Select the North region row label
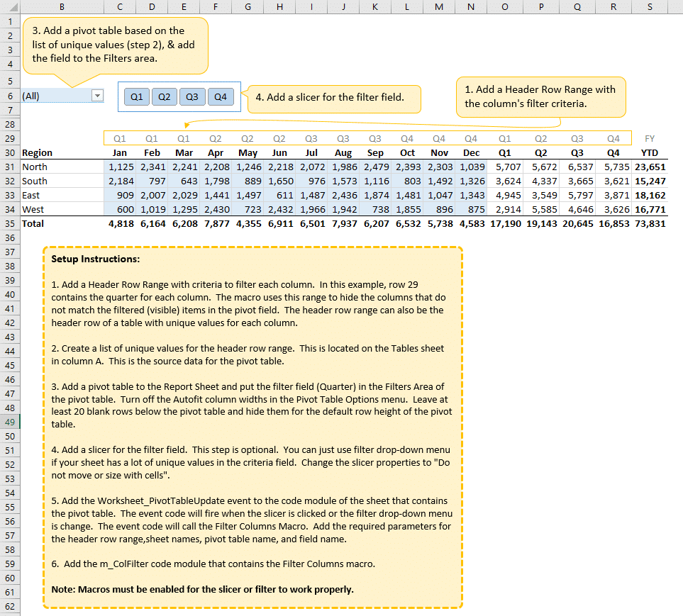The height and width of the screenshot is (616, 683). pyautogui.click(x=35, y=167)
